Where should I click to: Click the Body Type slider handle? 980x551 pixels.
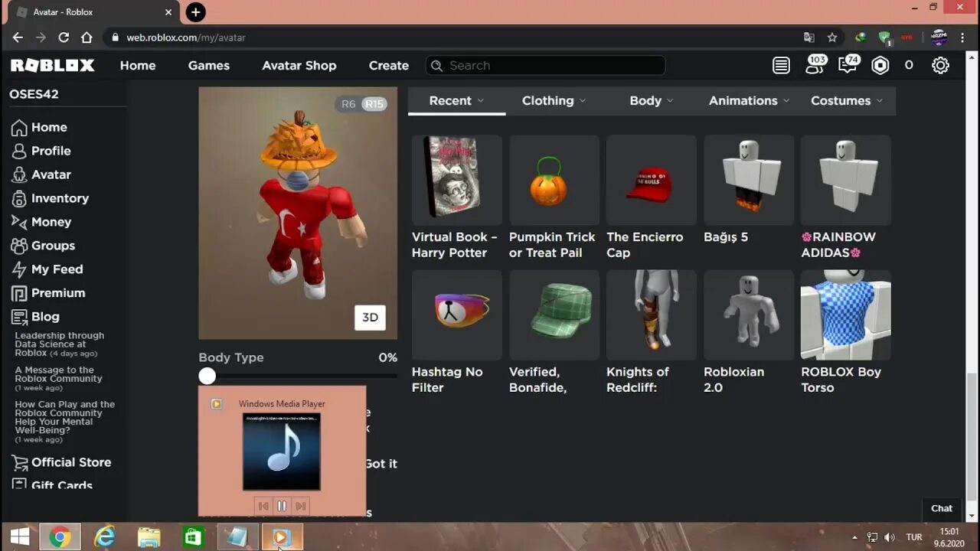(x=207, y=376)
